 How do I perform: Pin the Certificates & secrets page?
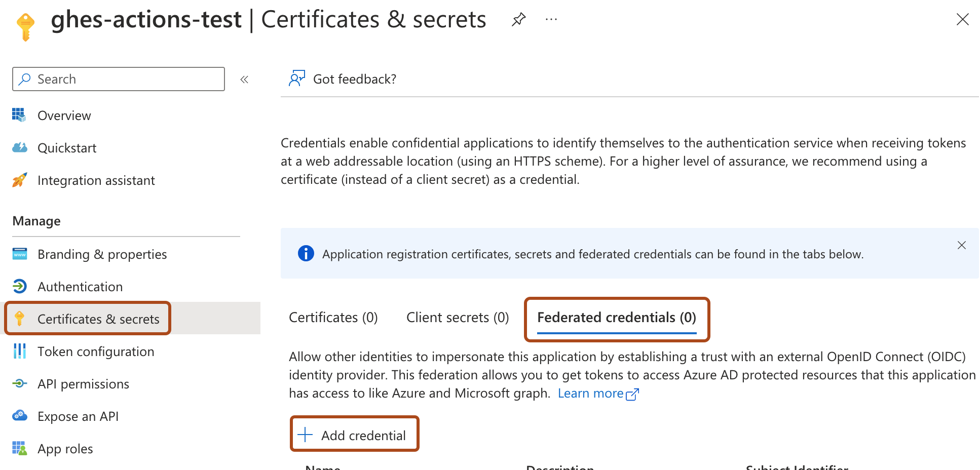518,19
